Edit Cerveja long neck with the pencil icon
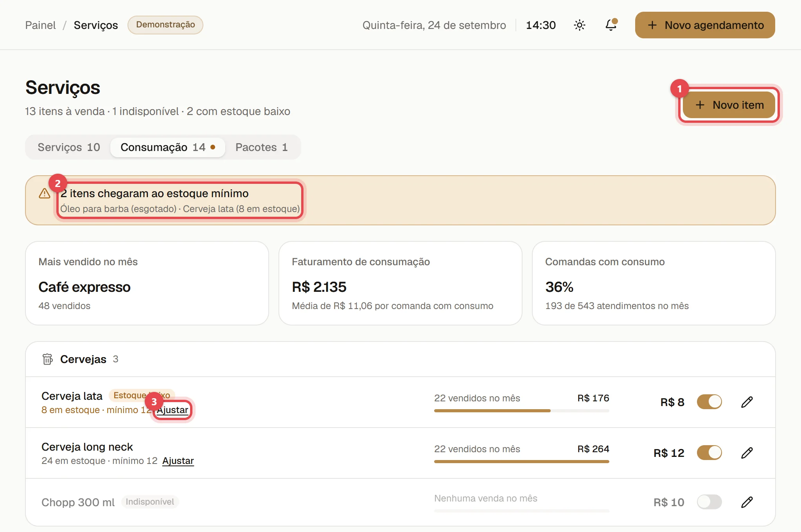 point(747,453)
